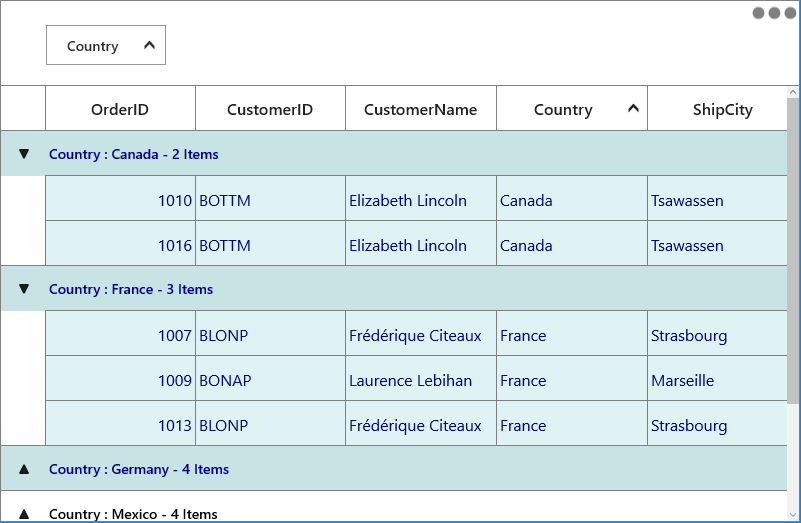
Task: Select Strasbourg in order 1007 row
Action: click(x=717, y=334)
